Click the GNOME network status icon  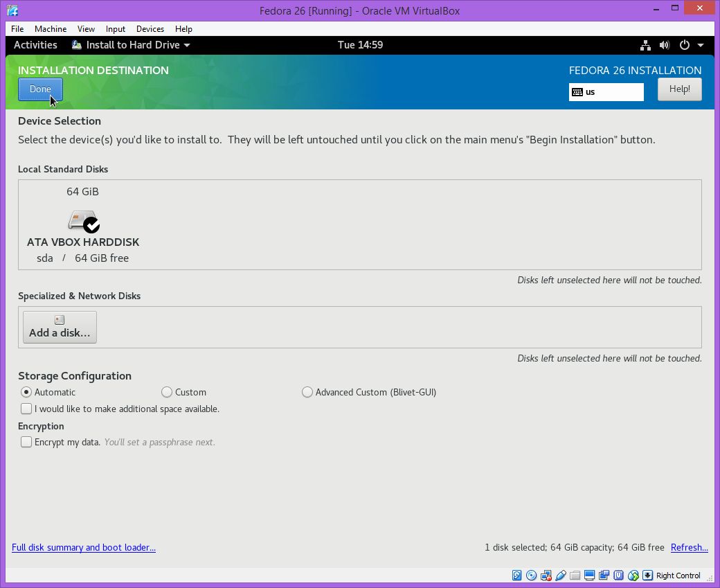[x=646, y=45]
